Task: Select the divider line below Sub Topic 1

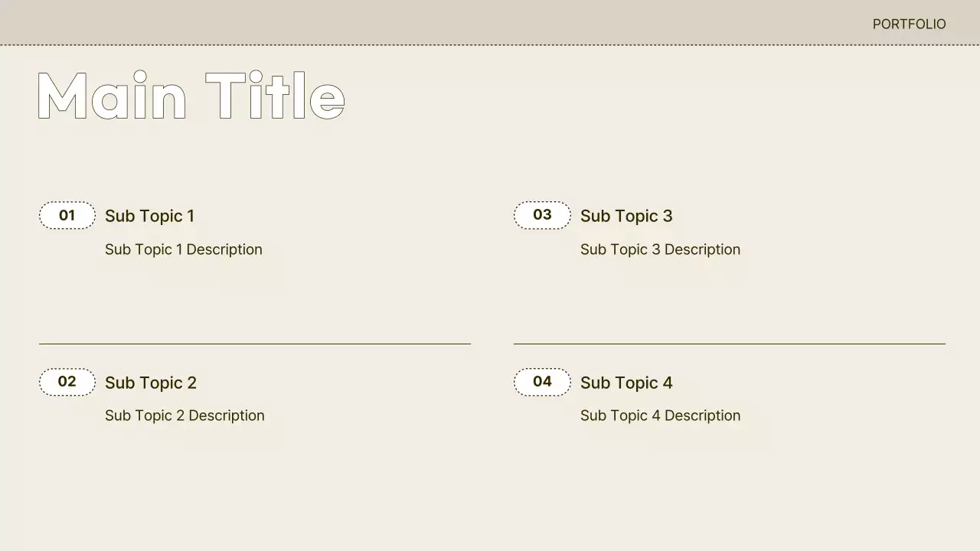Action: [255, 344]
